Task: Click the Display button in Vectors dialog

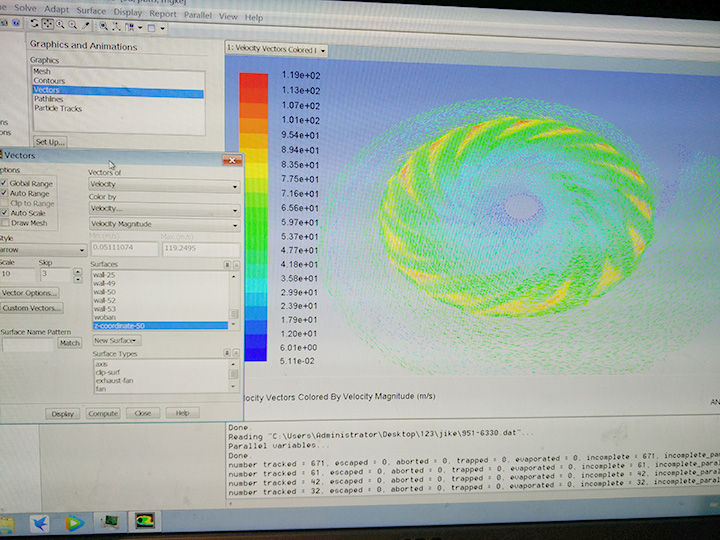Action: point(63,413)
